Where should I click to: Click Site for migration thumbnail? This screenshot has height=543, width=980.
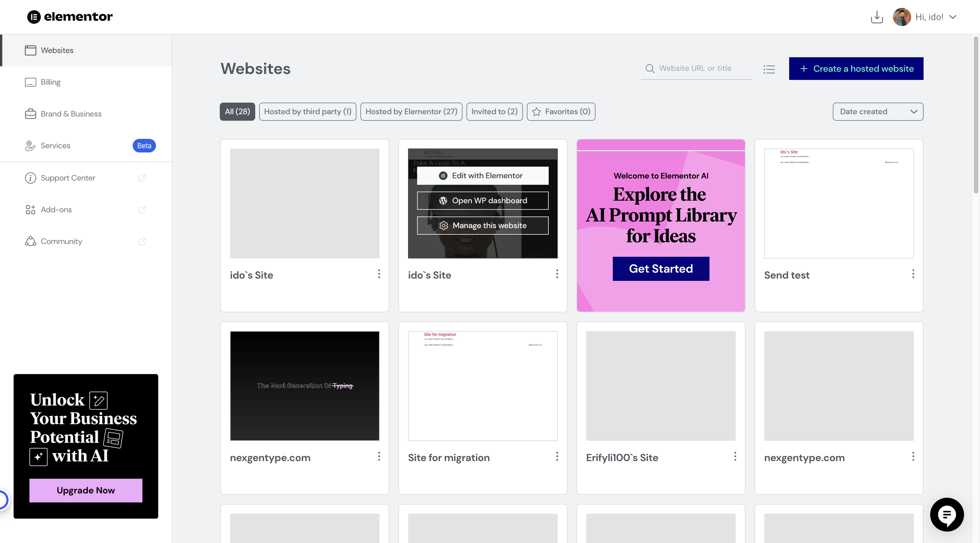point(482,386)
